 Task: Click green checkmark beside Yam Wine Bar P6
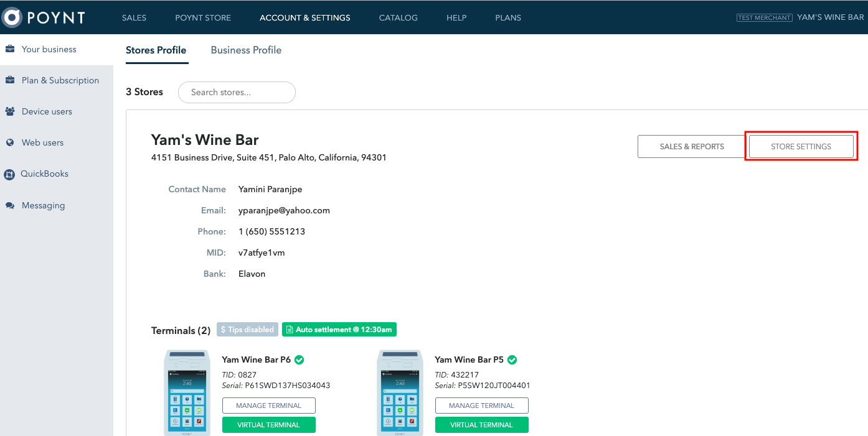pyautogui.click(x=299, y=359)
